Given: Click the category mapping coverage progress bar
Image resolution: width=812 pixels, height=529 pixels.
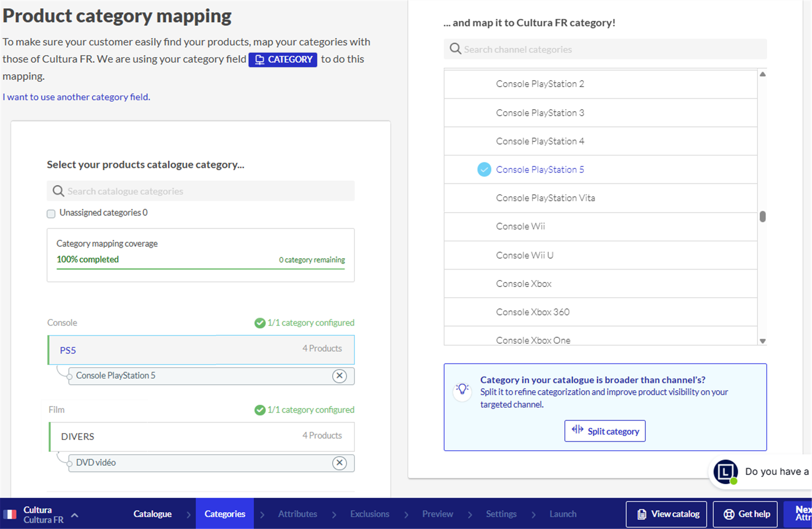Looking at the screenshot, I should pos(201,268).
